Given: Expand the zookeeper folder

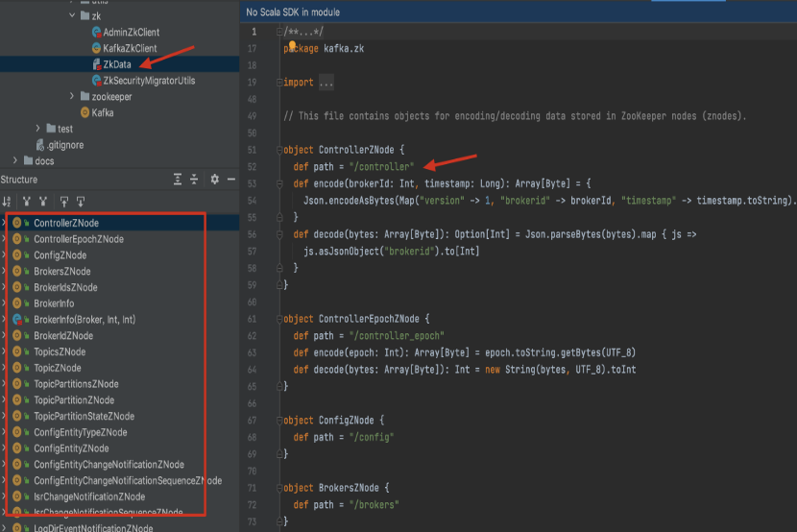Looking at the screenshot, I should pos(72,97).
